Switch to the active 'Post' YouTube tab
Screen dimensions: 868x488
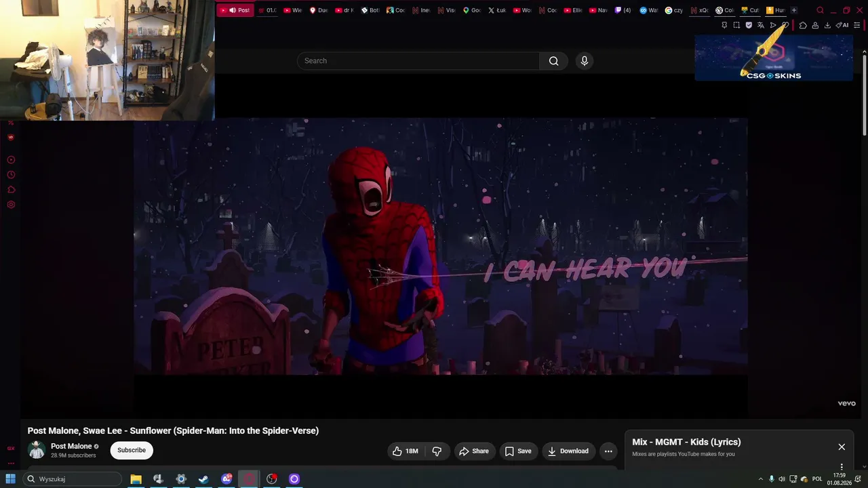click(235, 10)
